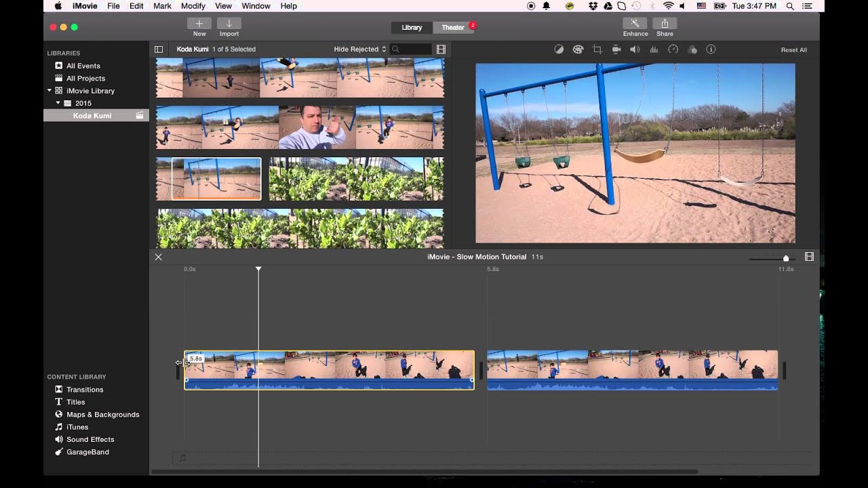Open the Edit menu
This screenshot has width=868, height=488.
point(136,6)
